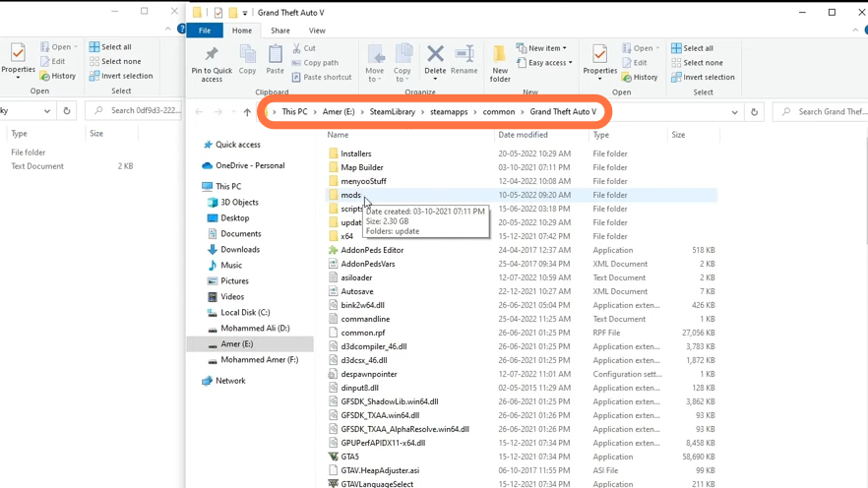The width and height of the screenshot is (868, 488).
Task: Switch to the View tab
Action: (317, 30)
